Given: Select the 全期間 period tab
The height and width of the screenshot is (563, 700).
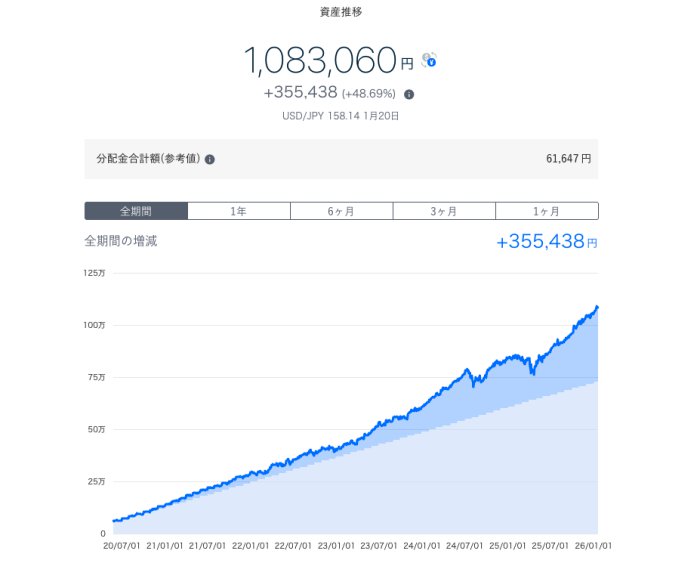Looking at the screenshot, I should coord(136,211).
